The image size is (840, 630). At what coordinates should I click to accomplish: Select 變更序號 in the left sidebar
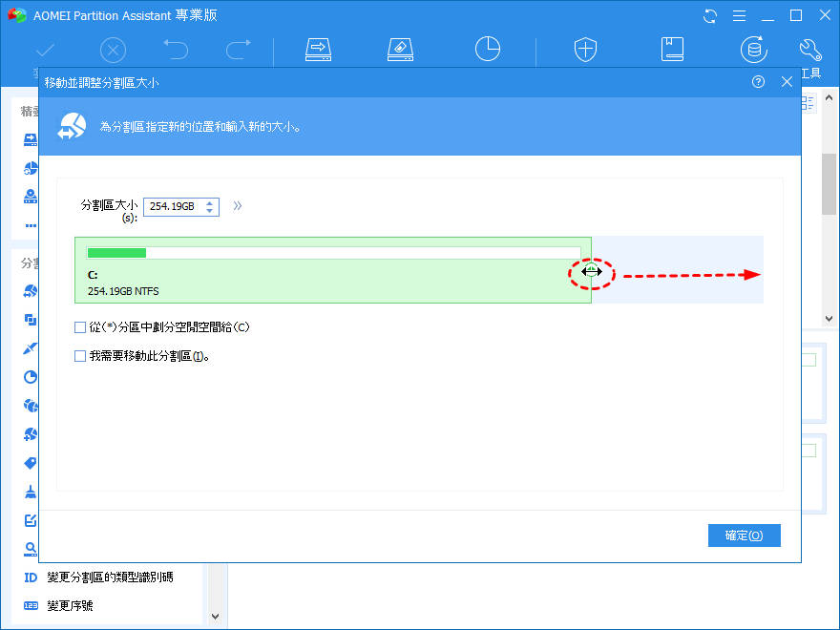click(x=72, y=606)
